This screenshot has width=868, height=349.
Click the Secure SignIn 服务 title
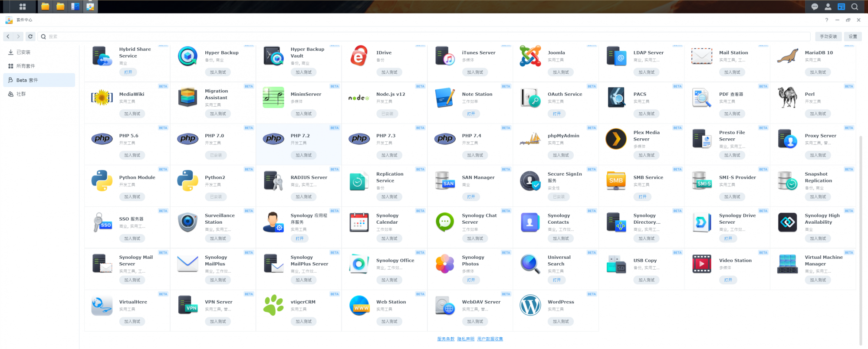point(565,177)
